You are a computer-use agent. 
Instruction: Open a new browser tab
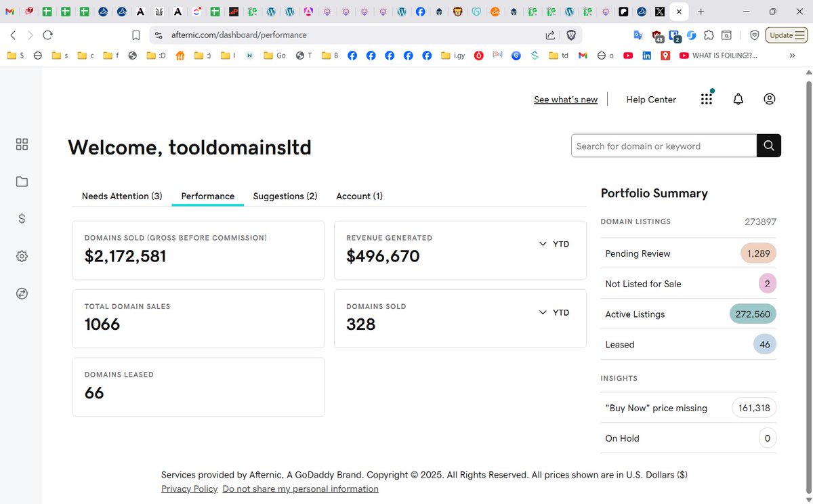tap(701, 12)
